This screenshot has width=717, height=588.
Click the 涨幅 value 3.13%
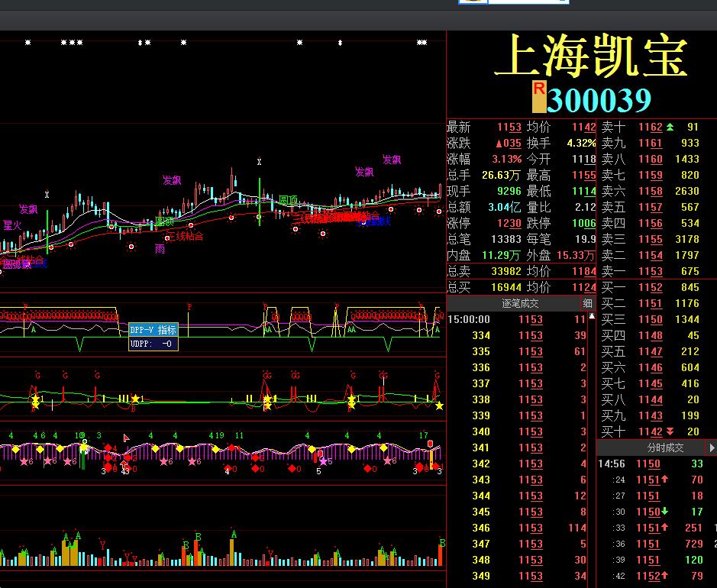pyautogui.click(x=507, y=159)
